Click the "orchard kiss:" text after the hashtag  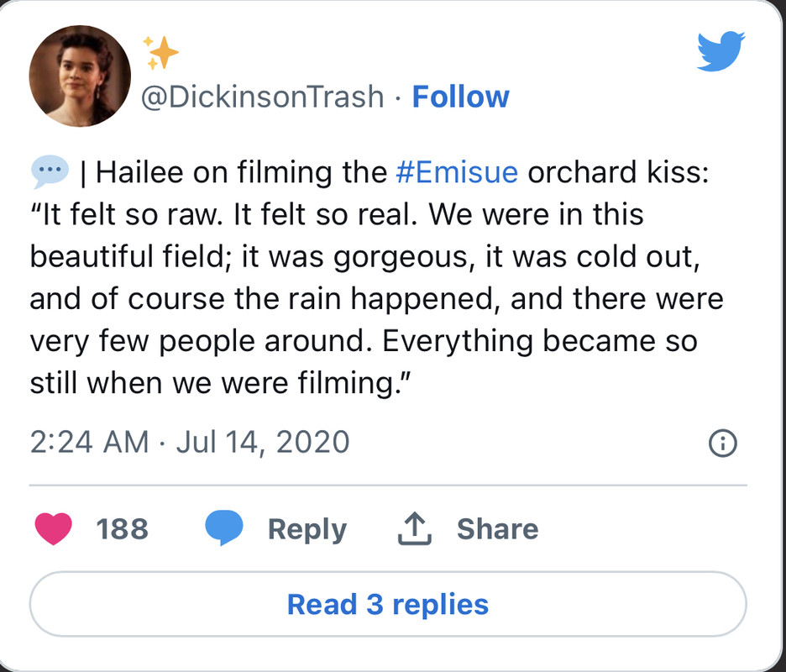tap(619, 173)
